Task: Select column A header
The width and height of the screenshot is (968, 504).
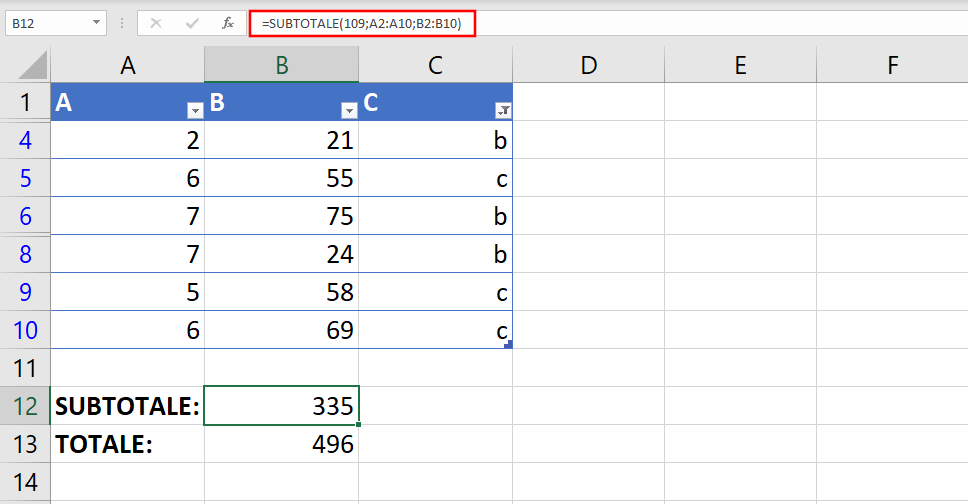Action: [128, 65]
